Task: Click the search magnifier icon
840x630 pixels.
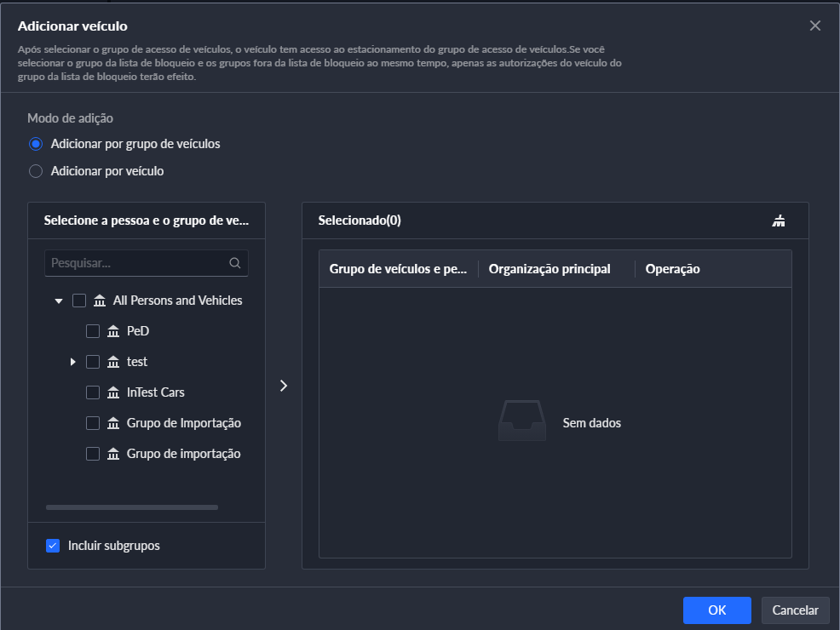Action: pos(235,263)
